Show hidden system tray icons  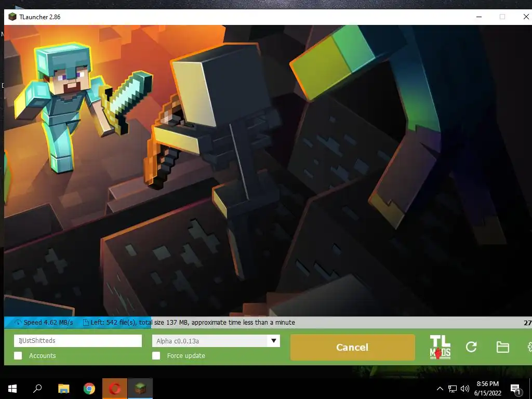click(440, 389)
